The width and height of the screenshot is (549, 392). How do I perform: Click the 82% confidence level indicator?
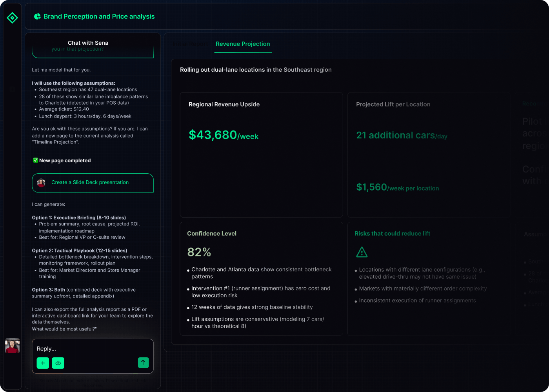[x=199, y=252]
